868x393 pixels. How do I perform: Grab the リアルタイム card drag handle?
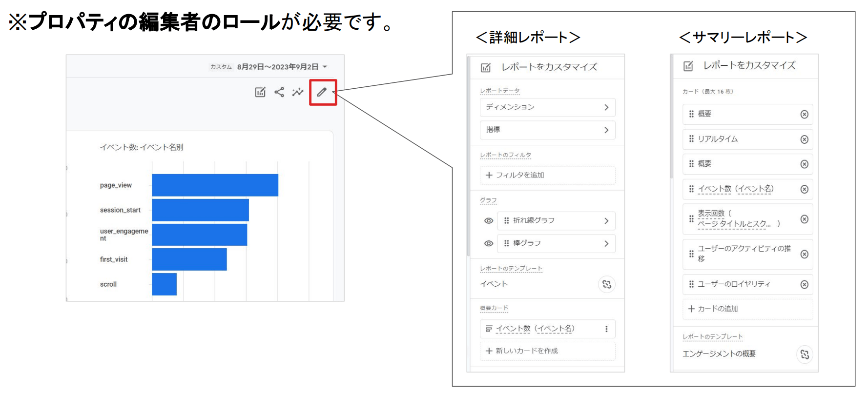point(691,139)
